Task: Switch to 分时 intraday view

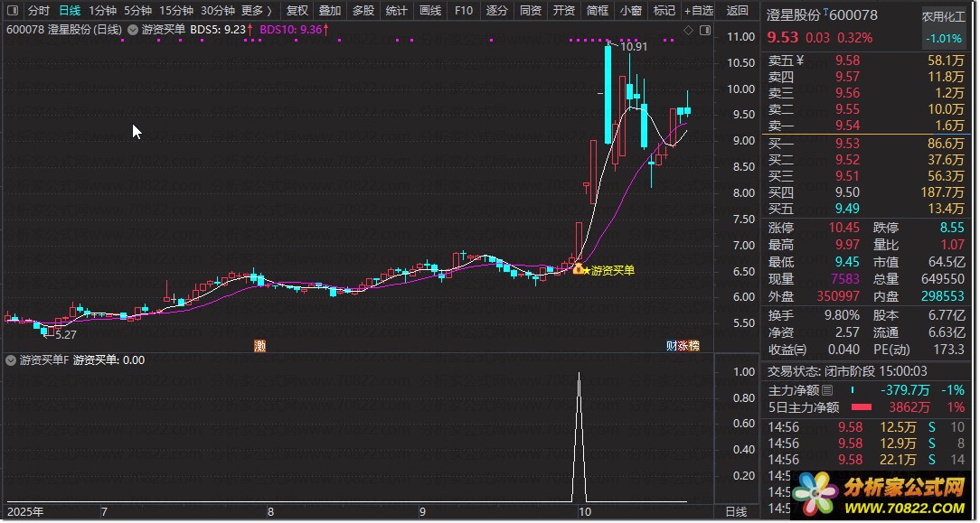Action: [39, 11]
